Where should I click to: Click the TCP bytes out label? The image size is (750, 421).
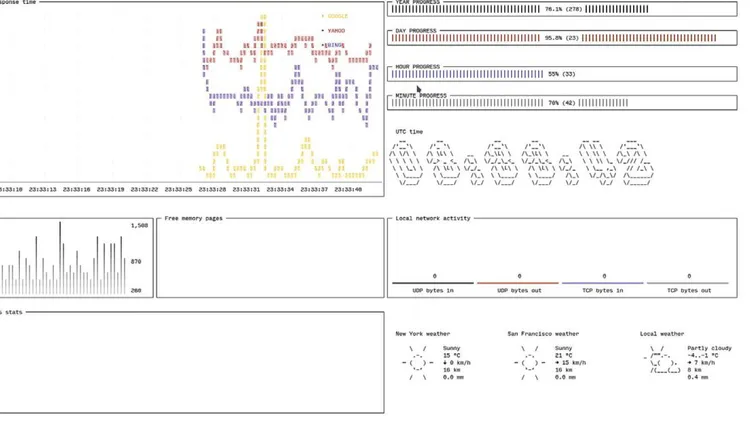pyautogui.click(x=689, y=290)
